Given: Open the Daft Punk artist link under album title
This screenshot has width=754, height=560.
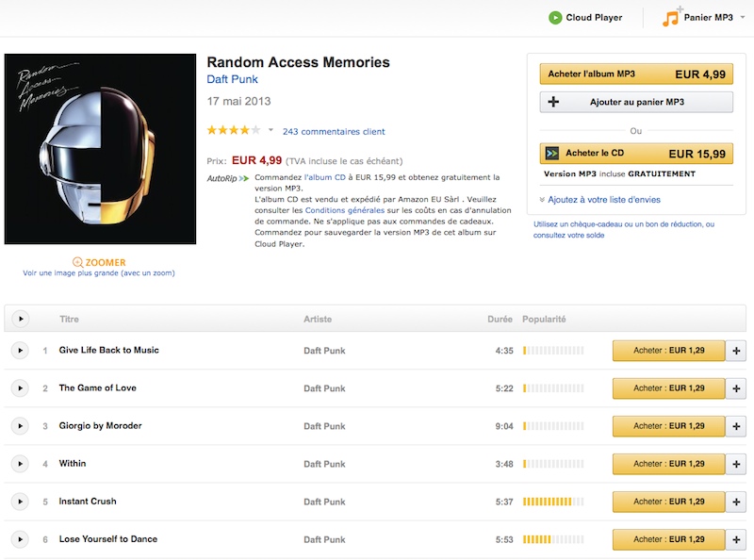Looking at the screenshot, I should point(232,79).
